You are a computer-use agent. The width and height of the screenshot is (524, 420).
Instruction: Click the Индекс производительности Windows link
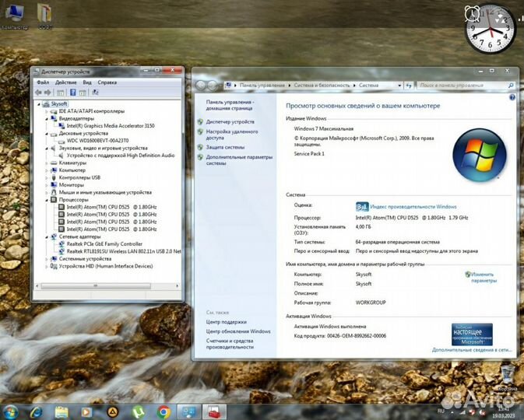413,207
